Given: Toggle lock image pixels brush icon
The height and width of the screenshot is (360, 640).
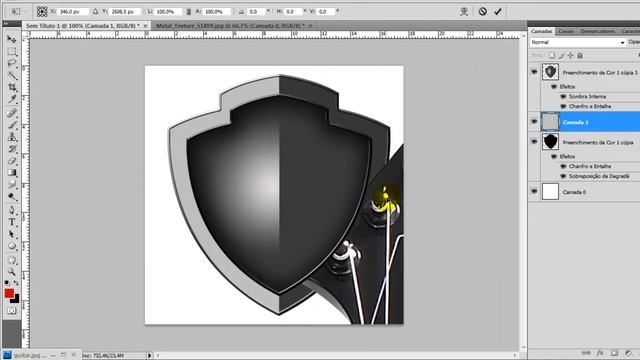Looking at the screenshot, I should coord(562,55).
